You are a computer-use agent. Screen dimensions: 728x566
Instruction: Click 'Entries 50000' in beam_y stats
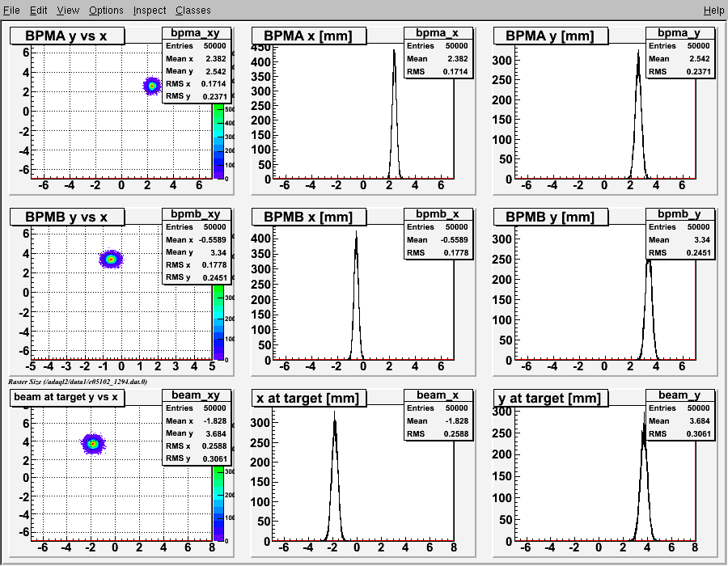(679, 408)
